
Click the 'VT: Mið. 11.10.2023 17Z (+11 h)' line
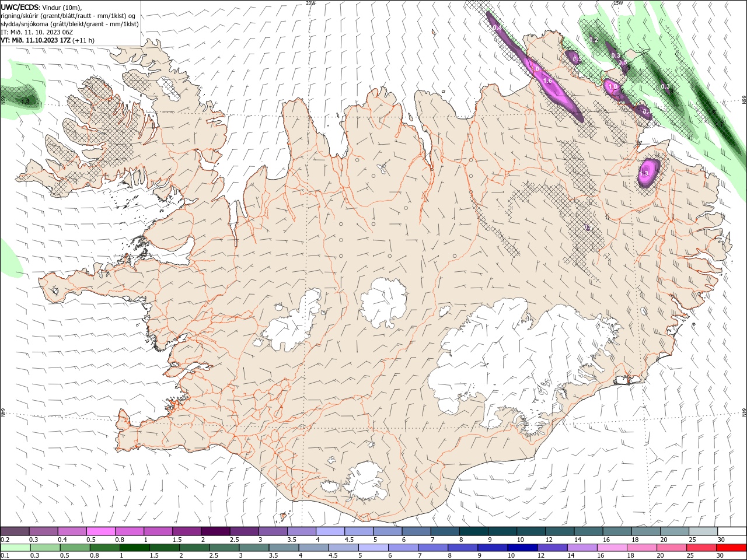point(47,40)
